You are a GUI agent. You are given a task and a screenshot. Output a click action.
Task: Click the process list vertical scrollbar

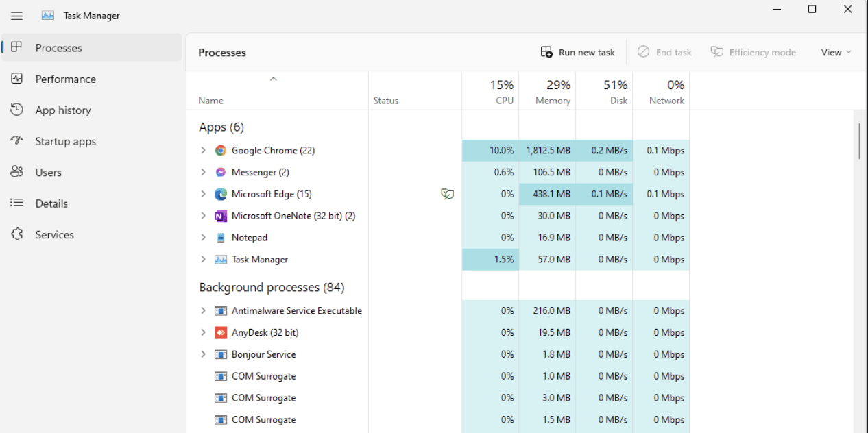click(x=860, y=141)
